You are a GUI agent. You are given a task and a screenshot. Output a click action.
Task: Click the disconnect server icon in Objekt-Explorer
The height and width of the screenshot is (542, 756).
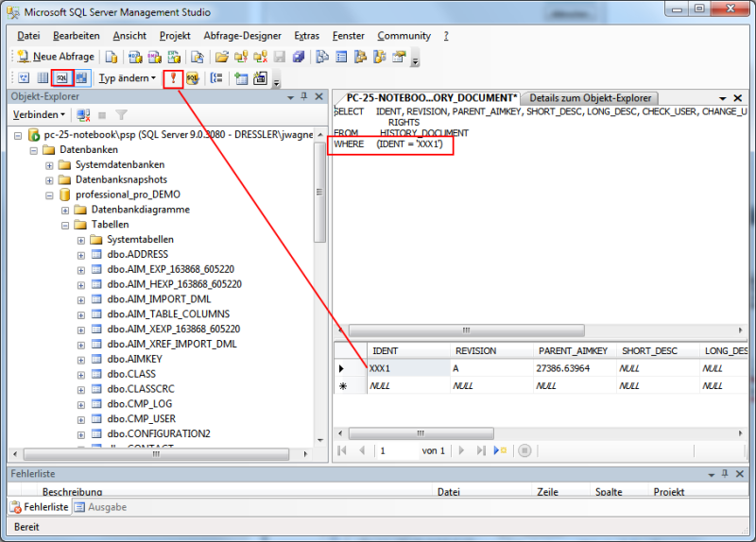tap(83, 114)
